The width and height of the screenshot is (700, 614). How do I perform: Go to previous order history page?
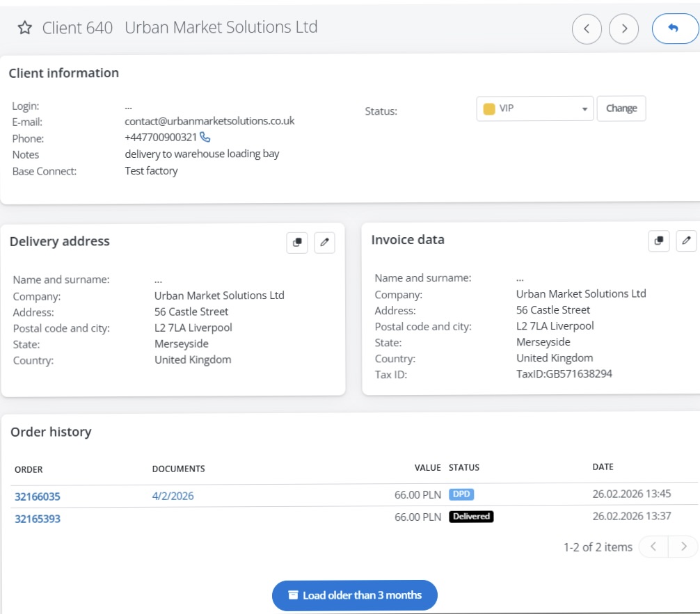point(653,547)
